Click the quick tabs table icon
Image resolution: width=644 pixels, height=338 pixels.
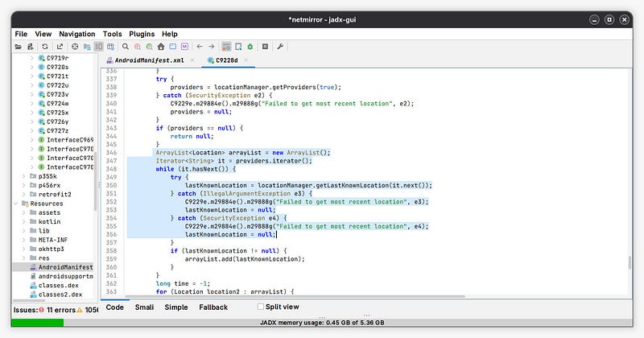point(110,47)
